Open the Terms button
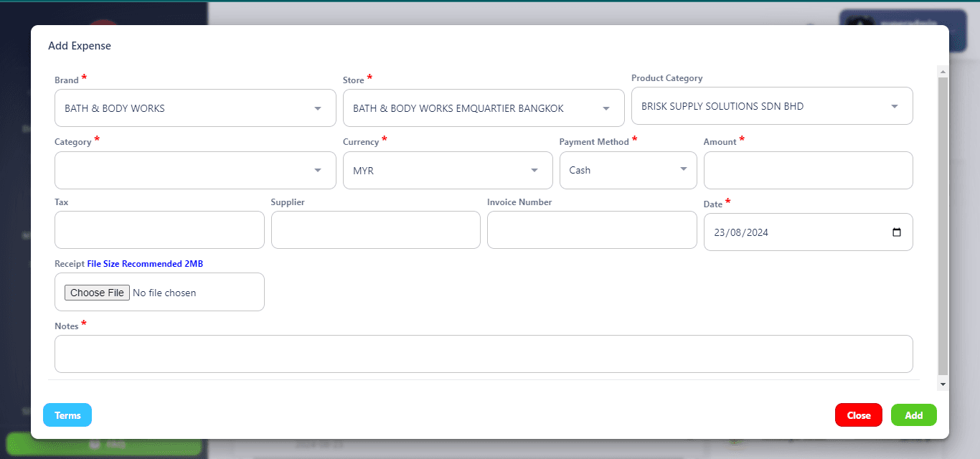This screenshot has height=459, width=980. (x=67, y=415)
